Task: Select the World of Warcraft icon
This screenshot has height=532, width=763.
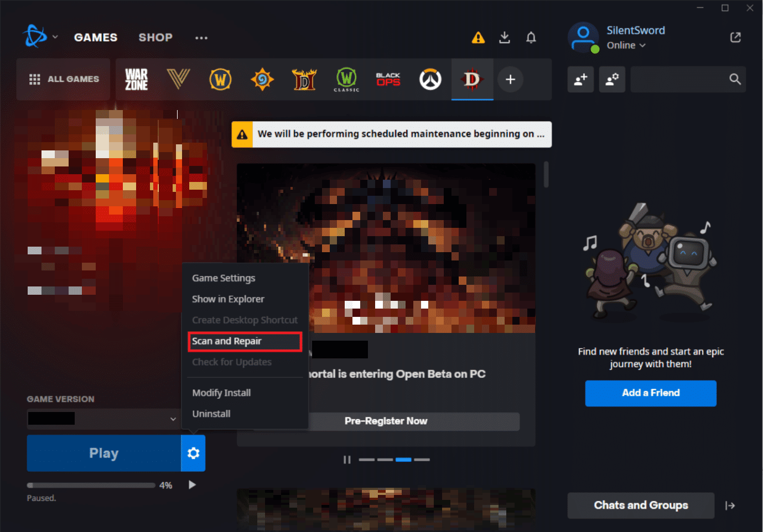Action: [220, 80]
